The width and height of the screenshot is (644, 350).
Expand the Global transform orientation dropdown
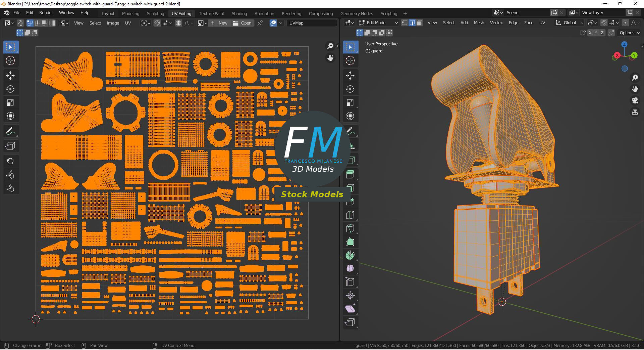point(569,23)
